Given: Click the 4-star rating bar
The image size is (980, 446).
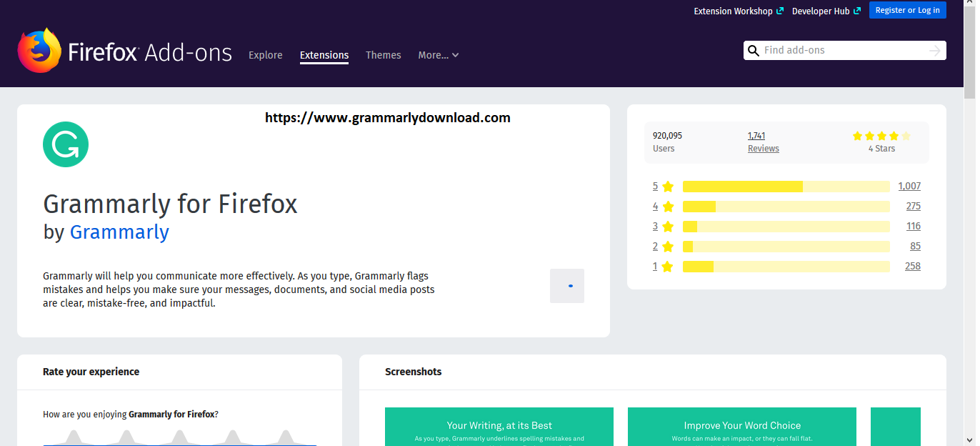Looking at the screenshot, I should click(x=786, y=207).
